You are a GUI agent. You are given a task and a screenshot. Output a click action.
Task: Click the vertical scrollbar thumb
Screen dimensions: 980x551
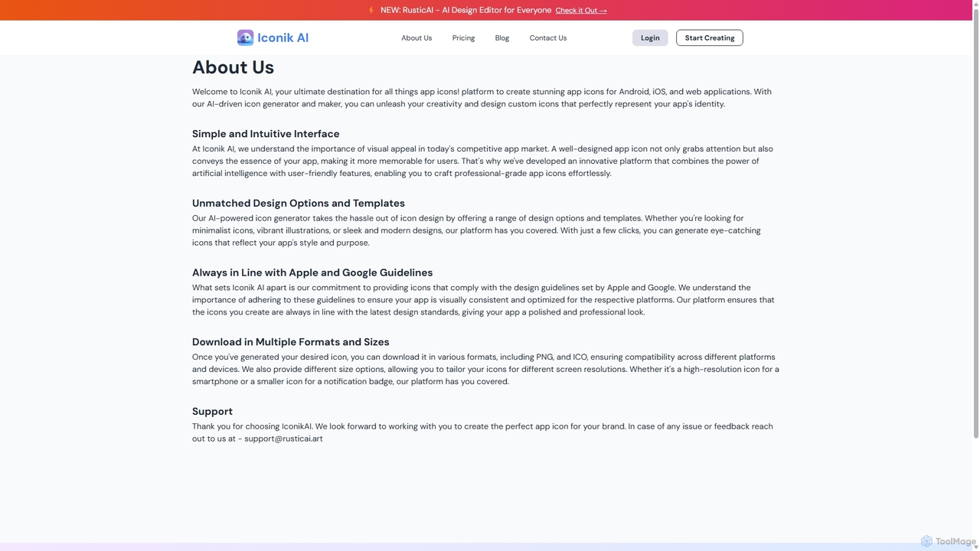tap(976, 222)
